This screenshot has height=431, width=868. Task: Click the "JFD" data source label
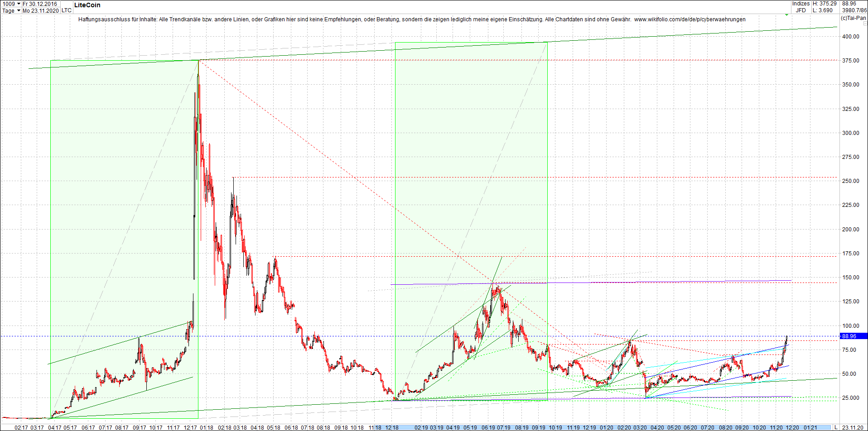[801, 10]
